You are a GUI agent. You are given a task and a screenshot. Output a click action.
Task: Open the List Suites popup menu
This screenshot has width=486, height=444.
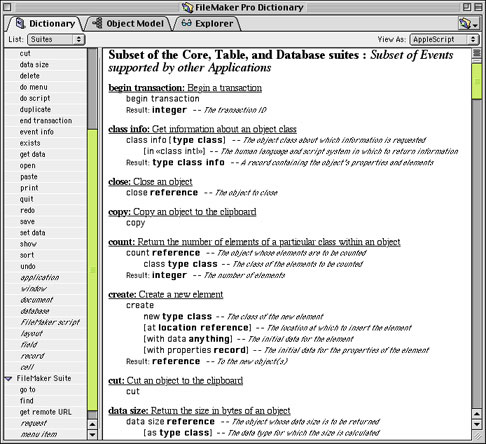pos(56,39)
